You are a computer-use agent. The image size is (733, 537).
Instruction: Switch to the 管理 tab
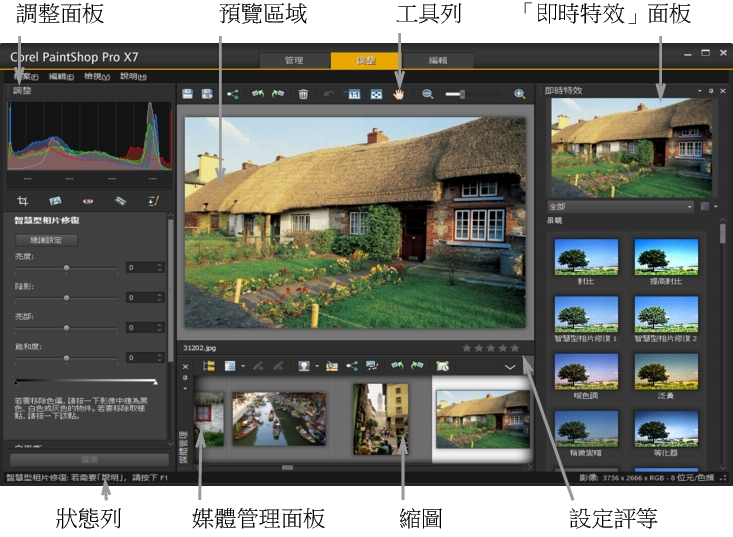pyautogui.click(x=294, y=60)
